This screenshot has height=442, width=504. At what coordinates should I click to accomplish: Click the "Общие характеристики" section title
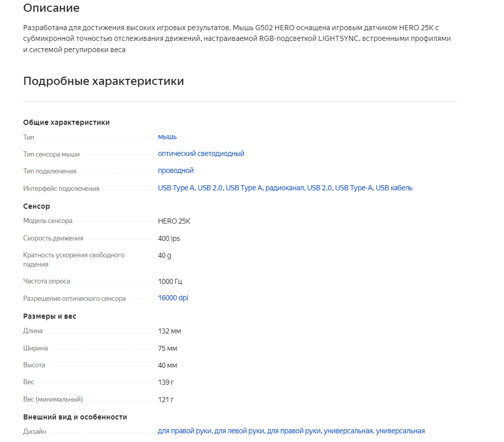(x=66, y=122)
